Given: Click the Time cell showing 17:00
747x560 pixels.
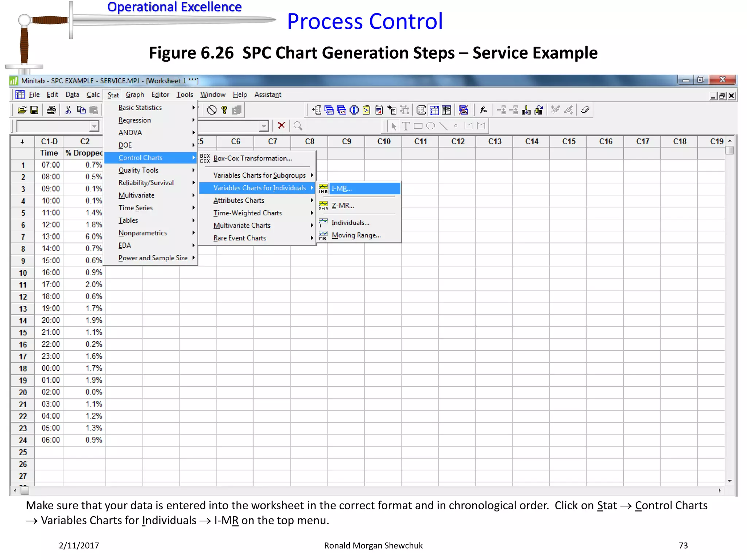Looking at the screenshot, I should (x=49, y=285).
